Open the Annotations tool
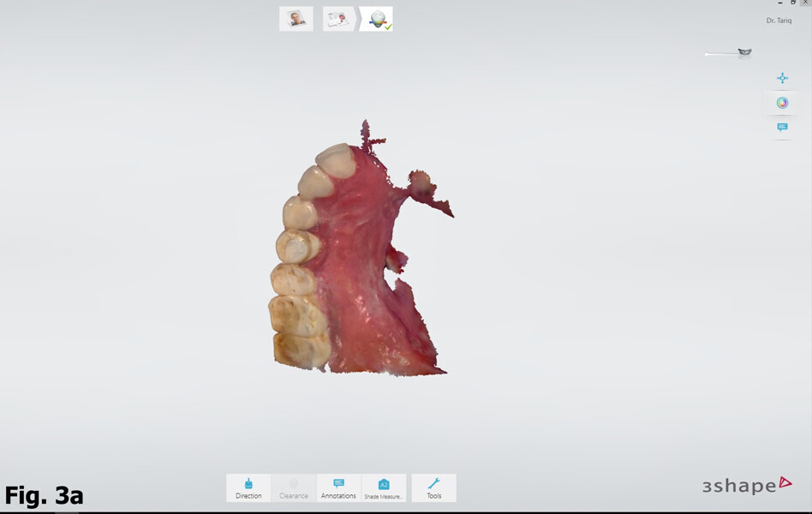Viewport: 812px width, 514px height. point(338,488)
